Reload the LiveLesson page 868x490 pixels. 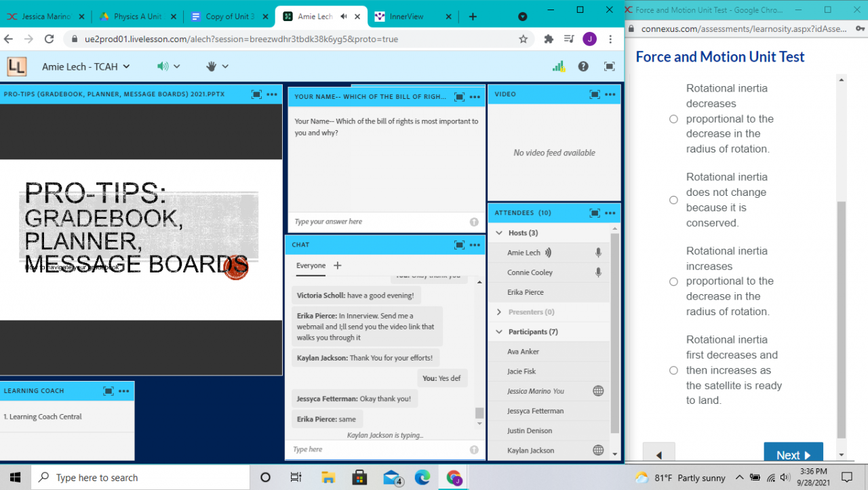pos(49,39)
